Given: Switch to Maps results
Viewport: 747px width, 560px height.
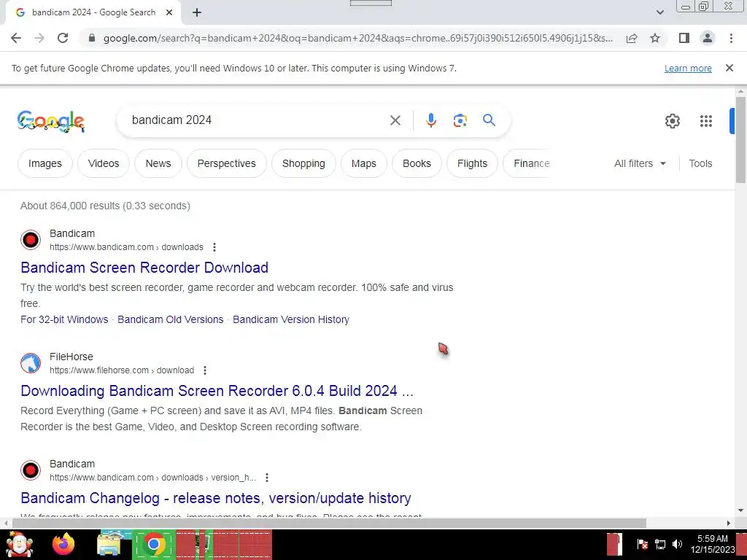Looking at the screenshot, I should [x=364, y=163].
